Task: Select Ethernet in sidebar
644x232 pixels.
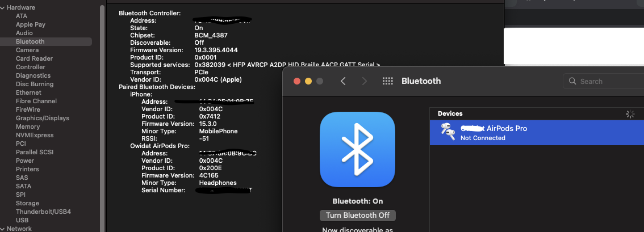Action: click(28, 92)
